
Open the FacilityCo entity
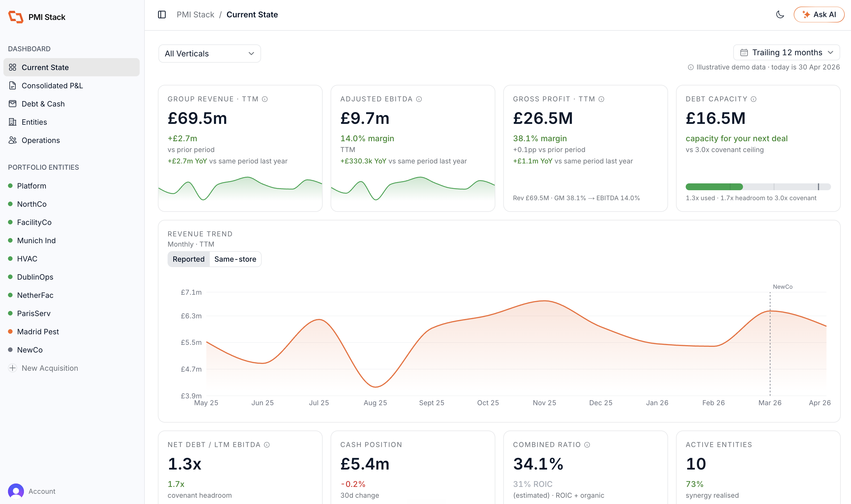point(71,222)
